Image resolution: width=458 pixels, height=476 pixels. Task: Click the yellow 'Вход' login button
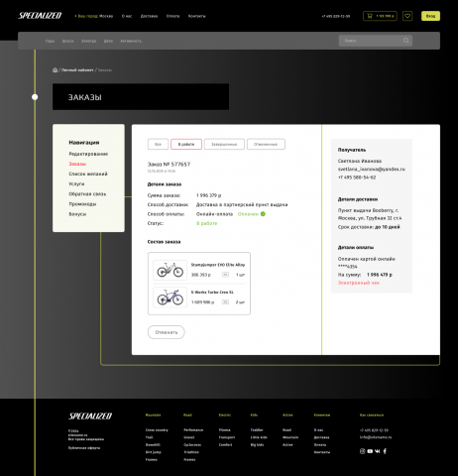pos(430,16)
